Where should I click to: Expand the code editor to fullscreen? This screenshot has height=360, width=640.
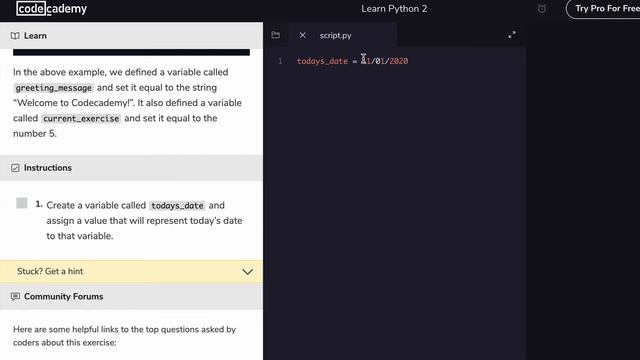[x=512, y=35]
